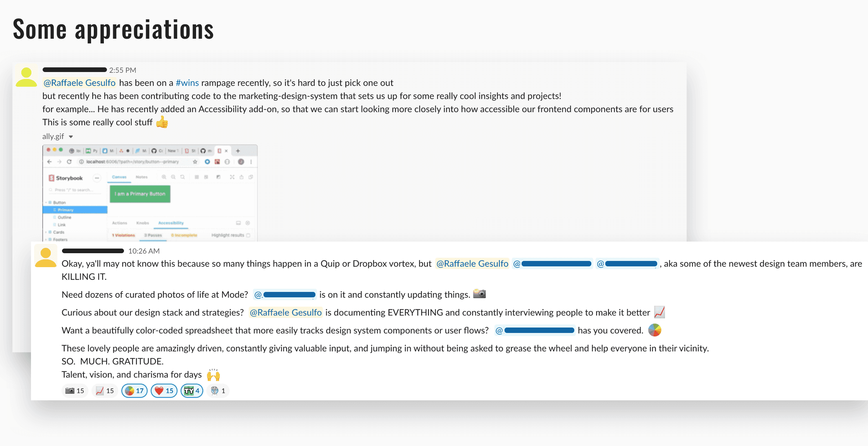Click the Storybook zoom in icon
Viewport: 868px width, 446px height.
(x=164, y=177)
